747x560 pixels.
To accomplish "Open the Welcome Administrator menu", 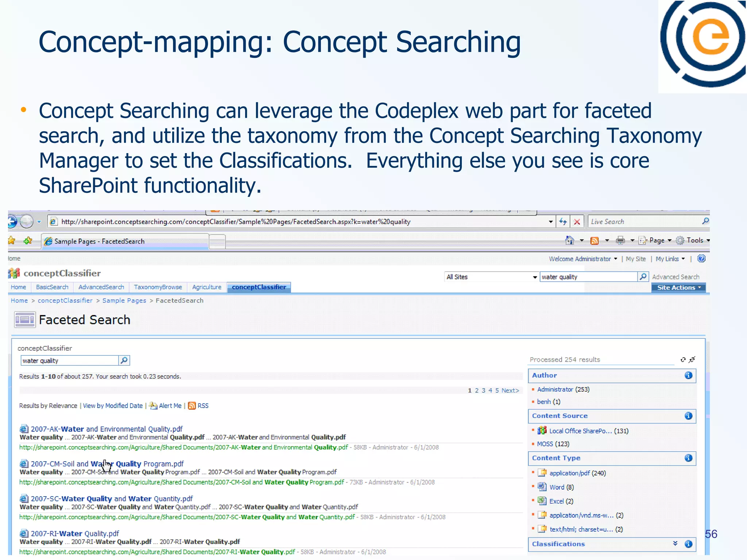I will (x=583, y=259).
